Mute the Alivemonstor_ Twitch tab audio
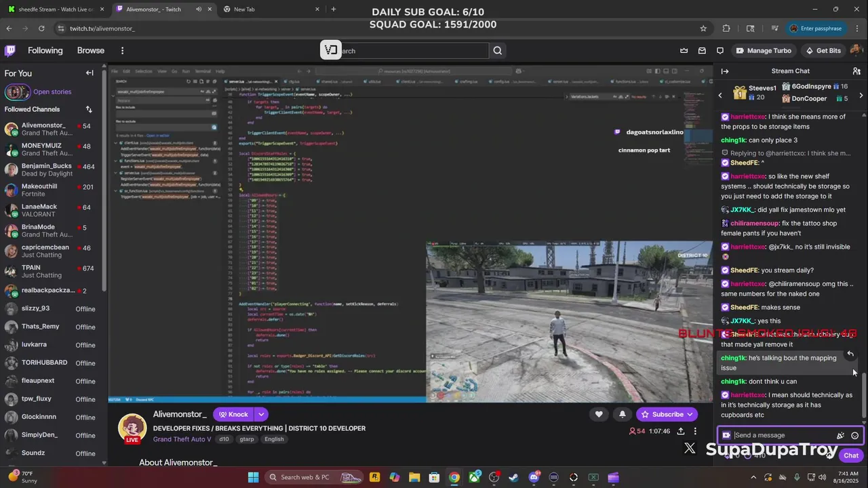 [199, 9]
